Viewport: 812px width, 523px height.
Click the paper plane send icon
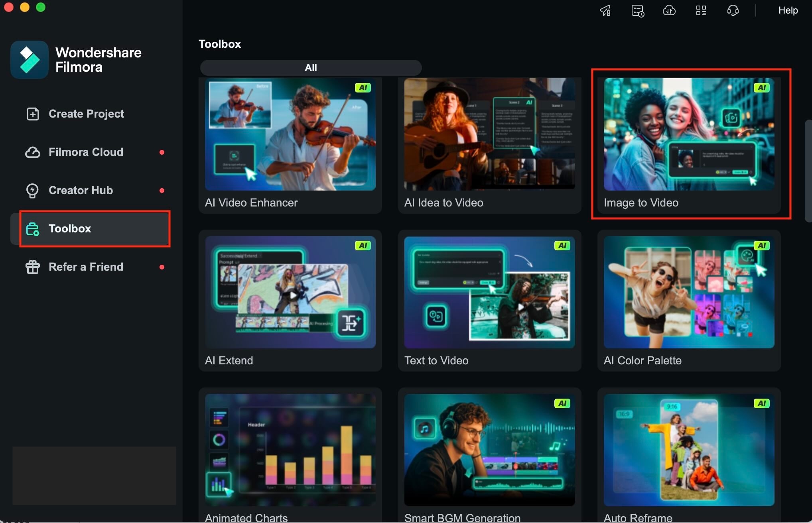point(605,10)
